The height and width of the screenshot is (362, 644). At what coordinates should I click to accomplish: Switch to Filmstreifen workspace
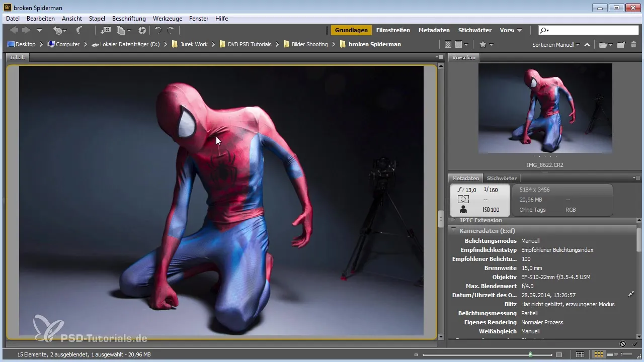point(393,30)
